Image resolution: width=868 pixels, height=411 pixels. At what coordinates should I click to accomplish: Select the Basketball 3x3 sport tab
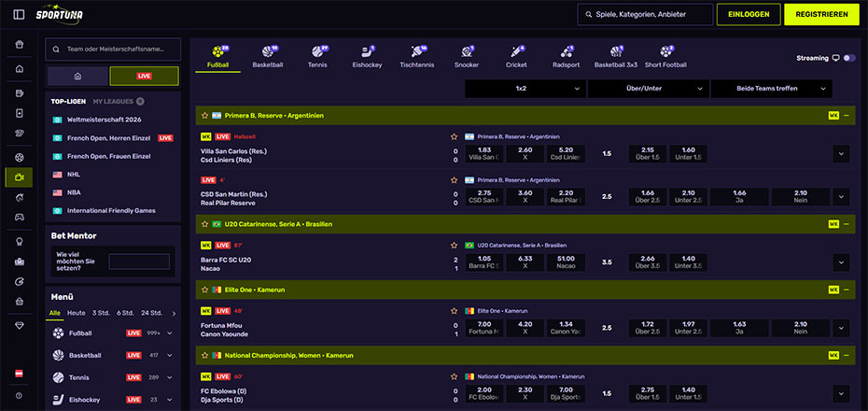(x=616, y=57)
